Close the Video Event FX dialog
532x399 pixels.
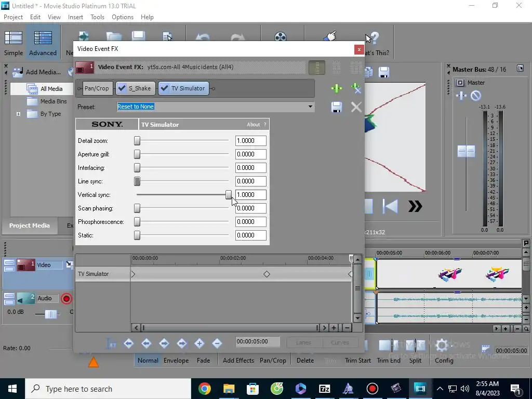[x=359, y=49]
